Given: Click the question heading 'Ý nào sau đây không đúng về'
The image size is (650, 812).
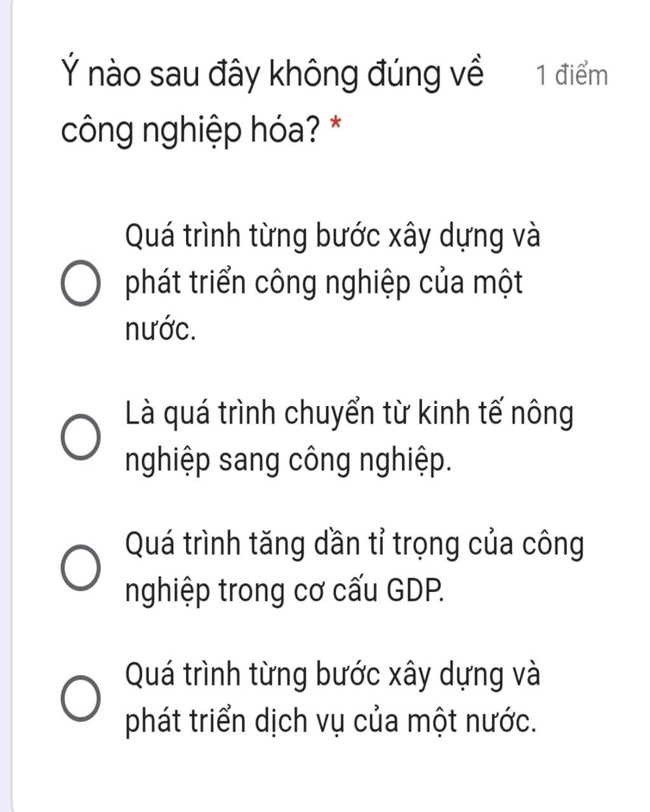Looking at the screenshot, I should point(274,76).
